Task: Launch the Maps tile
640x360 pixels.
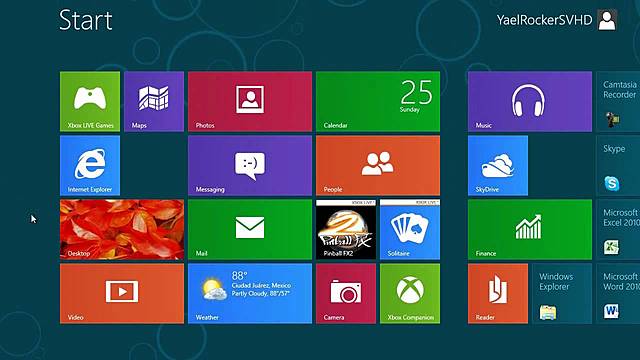Action: click(x=154, y=102)
